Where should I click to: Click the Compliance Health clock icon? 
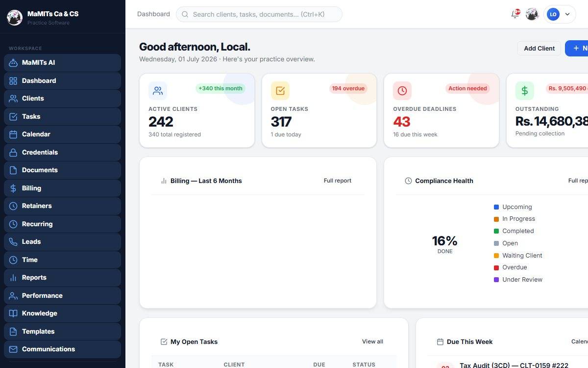click(x=409, y=181)
